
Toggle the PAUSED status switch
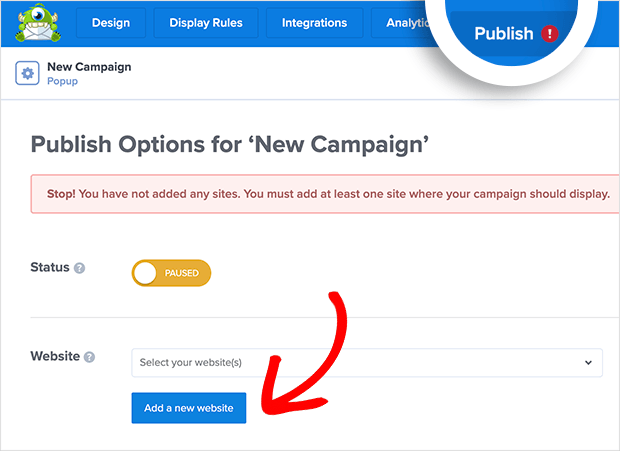pyautogui.click(x=171, y=273)
